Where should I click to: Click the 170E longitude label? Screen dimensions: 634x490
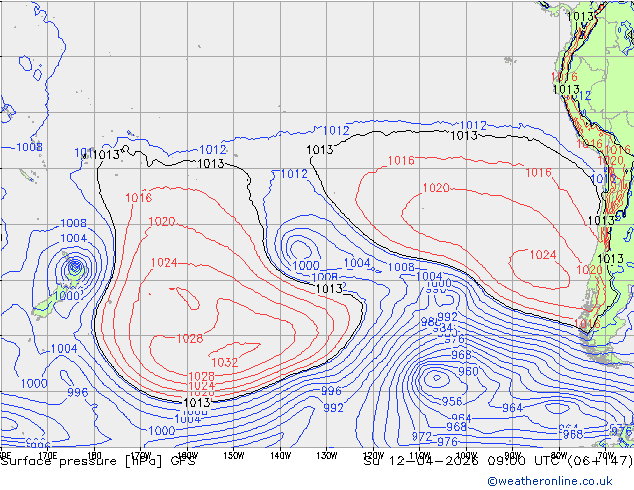(48, 456)
